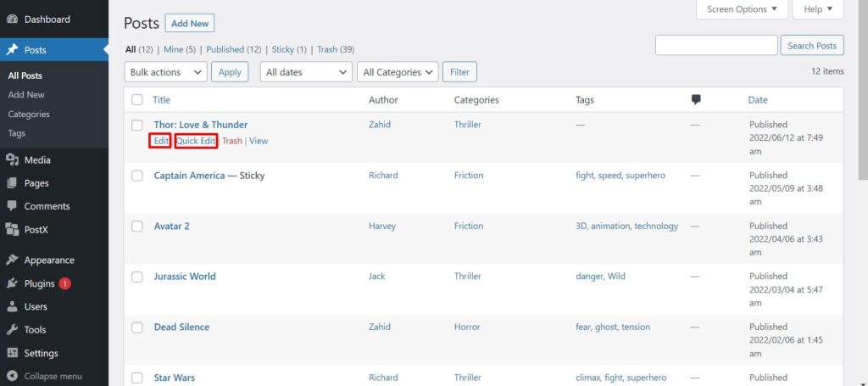Click Edit under Thor: Love & Thunder
The image size is (868, 386).
(x=161, y=141)
